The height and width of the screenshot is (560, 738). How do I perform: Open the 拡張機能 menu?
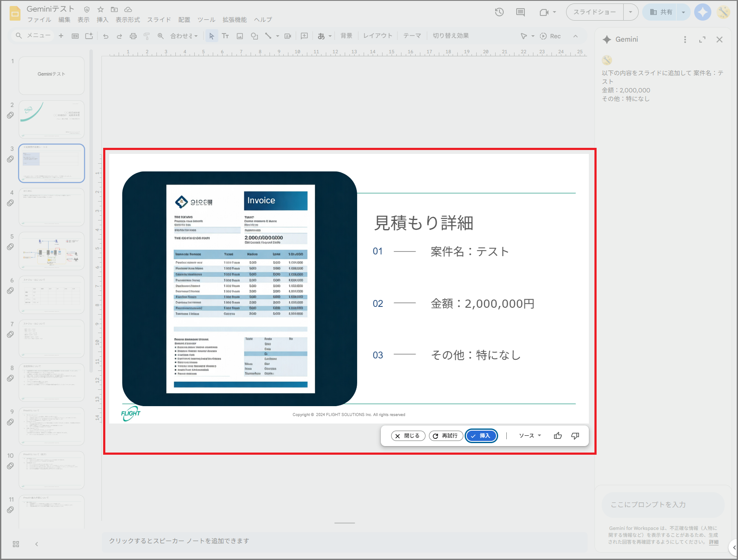[x=235, y=20]
